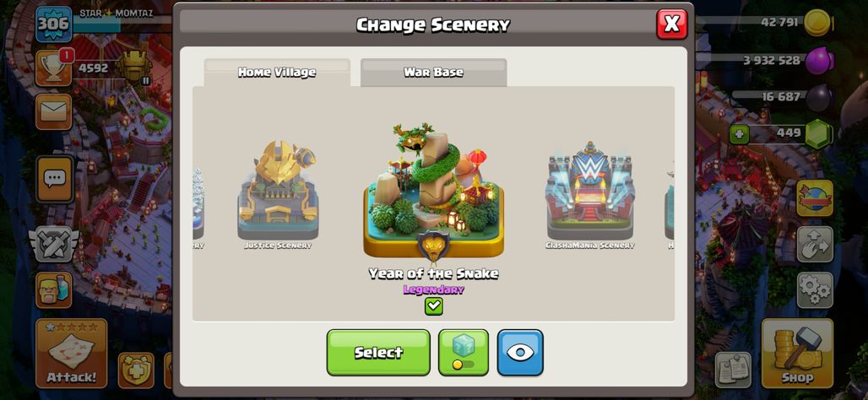Open the mail inbox icon
The width and height of the screenshot is (868, 400).
(54, 111)
